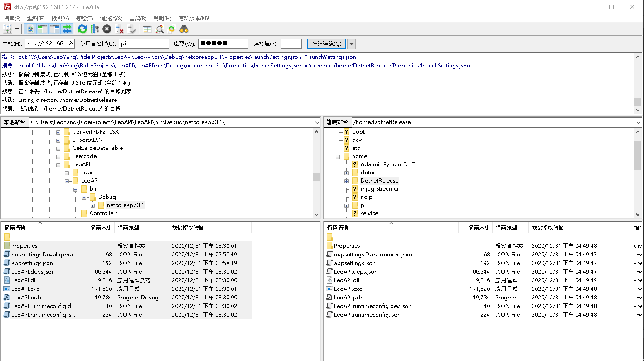Screen dimensions: 644x361
Task: Reconnect to the last server
Action: coord(131,29)
